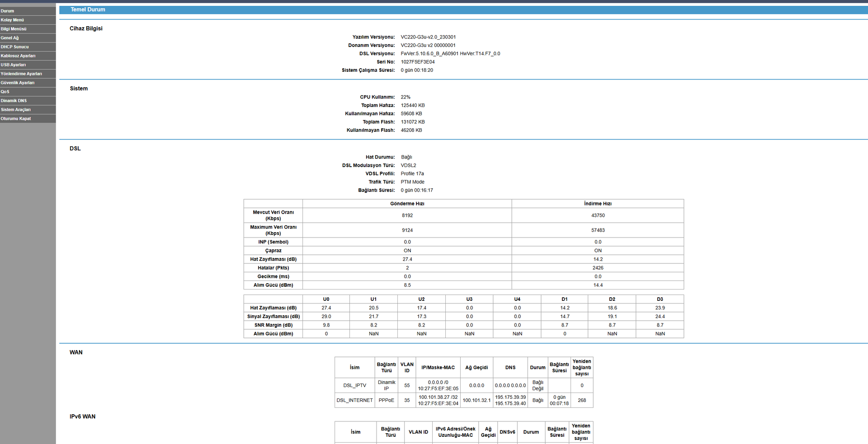Click DSL_IPTV row name
Screen dimensions: 868x444
pyautogui.click(x=354, y=386)
